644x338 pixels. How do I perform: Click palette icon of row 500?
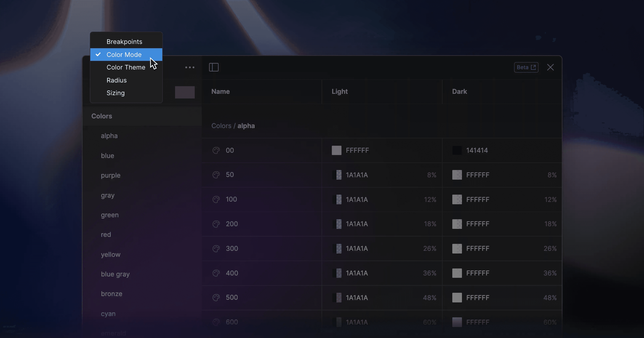click(216, 298)
